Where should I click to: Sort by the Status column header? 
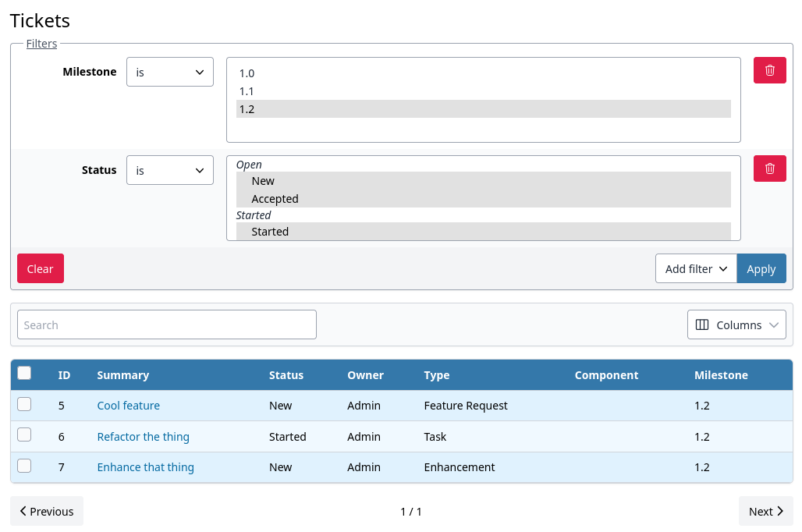click(x=286, y=375)
